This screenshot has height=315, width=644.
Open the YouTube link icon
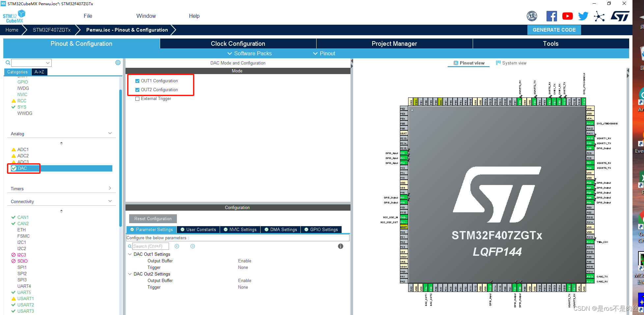567,16
